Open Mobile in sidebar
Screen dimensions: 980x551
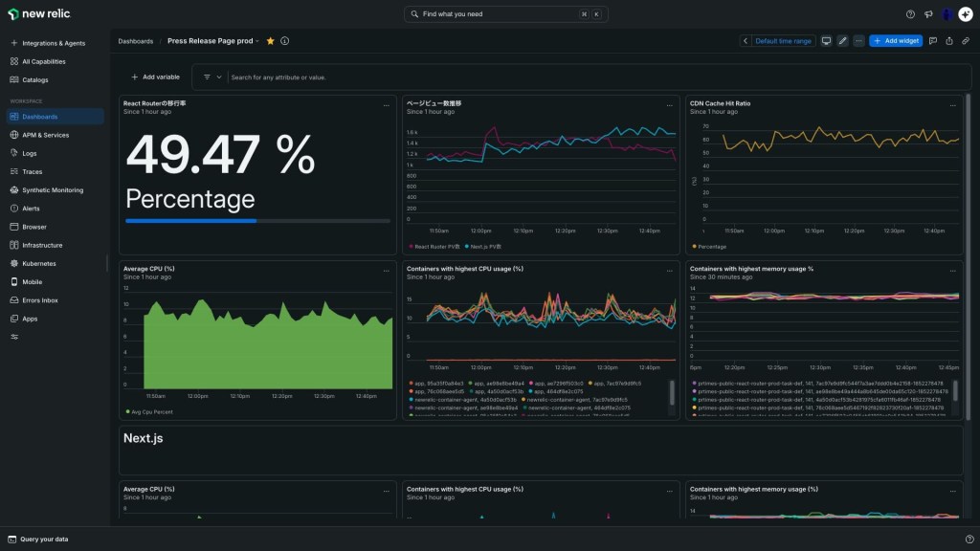click(55, 282)
